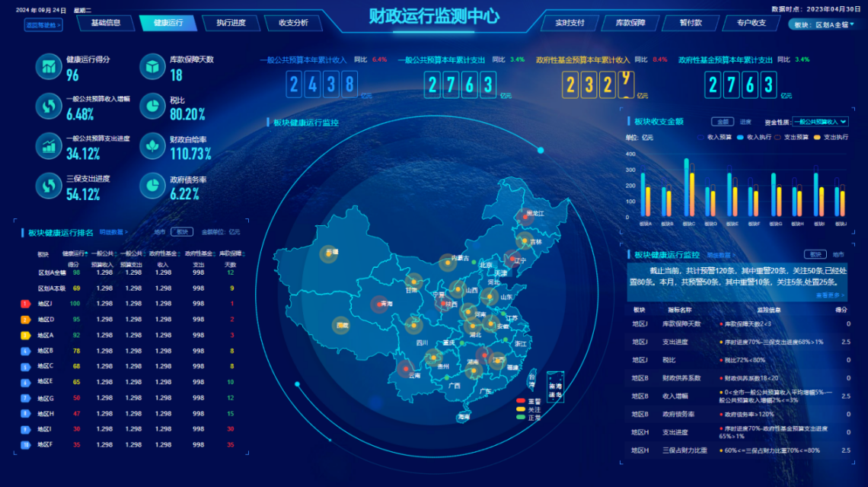The width and height of the screenshot is (868, 487).
Task: Click the 一般公共预算支出进度 growth icon
Action: 49,146
